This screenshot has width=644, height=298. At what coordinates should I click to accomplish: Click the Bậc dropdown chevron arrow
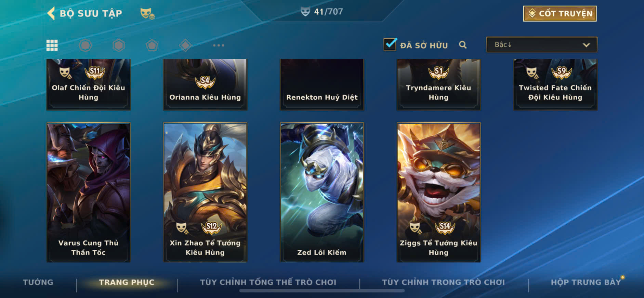[586, 45]
